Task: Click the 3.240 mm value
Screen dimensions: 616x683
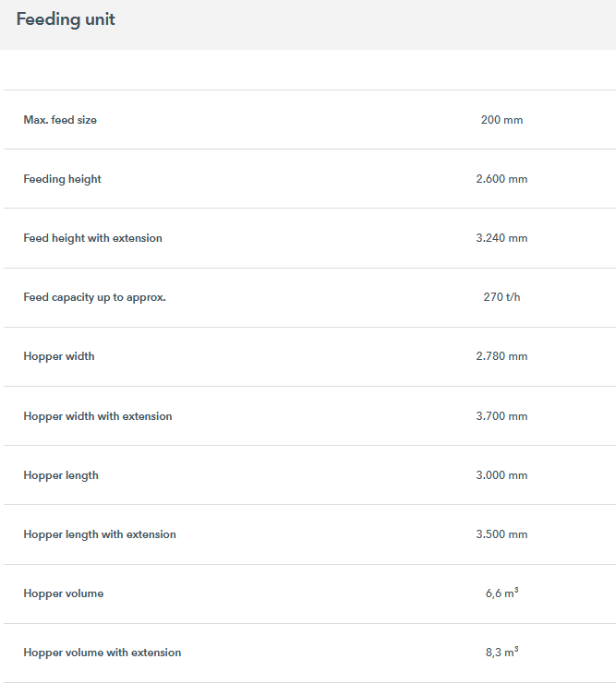Action: tap(501, 238)
